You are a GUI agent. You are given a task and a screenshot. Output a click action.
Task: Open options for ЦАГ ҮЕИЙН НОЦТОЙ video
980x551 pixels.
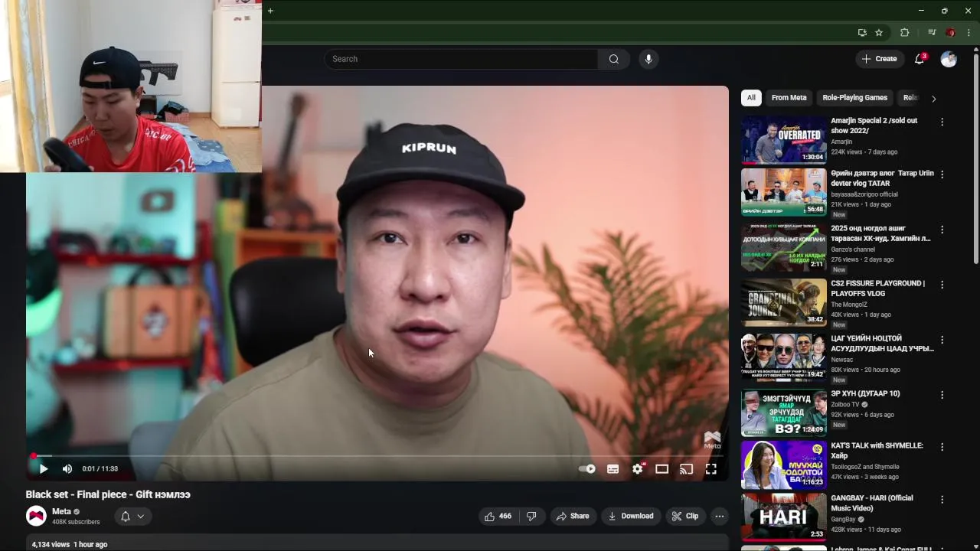point(942,339)
